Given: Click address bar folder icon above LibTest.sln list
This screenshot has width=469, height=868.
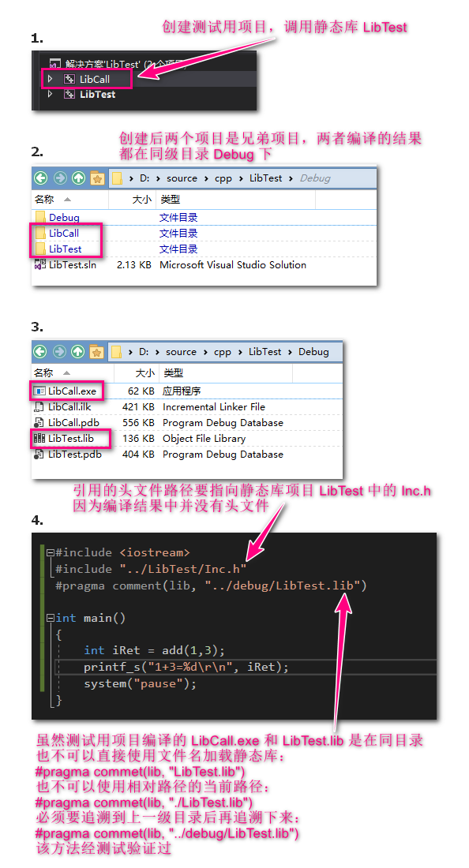Looking at the screenshot, I should [x=117, y=178].
